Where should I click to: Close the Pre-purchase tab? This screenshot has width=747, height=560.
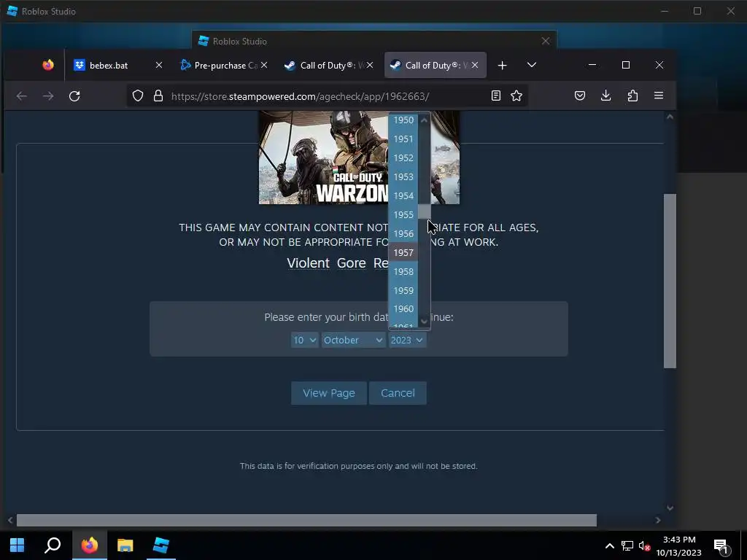point(264,65)
